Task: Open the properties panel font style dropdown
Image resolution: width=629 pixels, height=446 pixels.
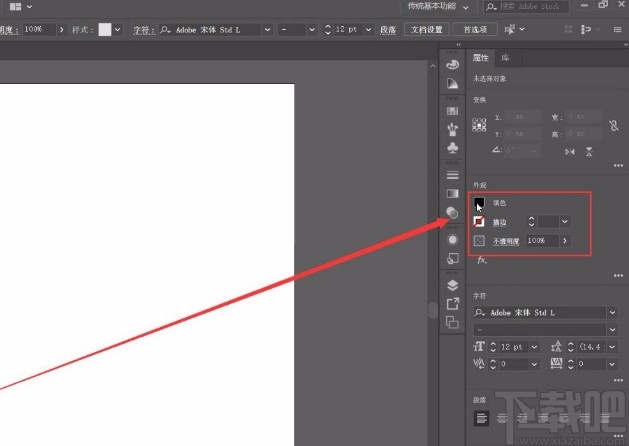Action: pyautogui.click(x=612, y=330)
